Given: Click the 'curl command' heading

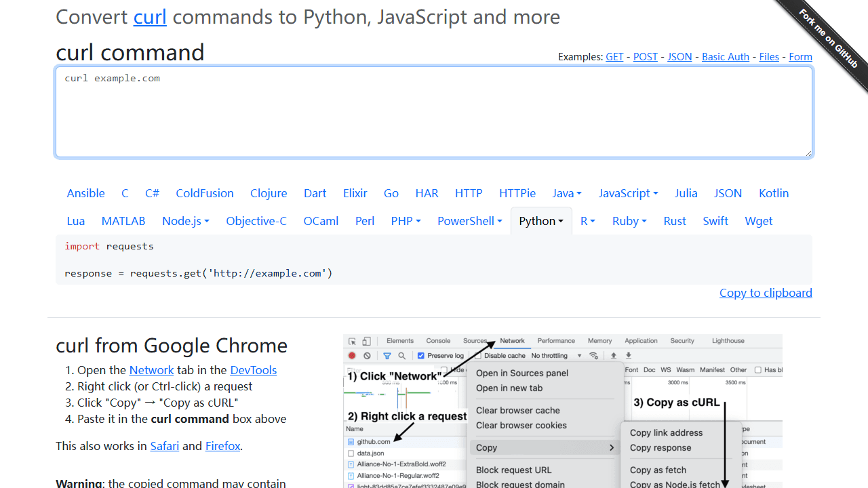Looking at the screenshot, I should pyautogui.click(x=130, y=52).
